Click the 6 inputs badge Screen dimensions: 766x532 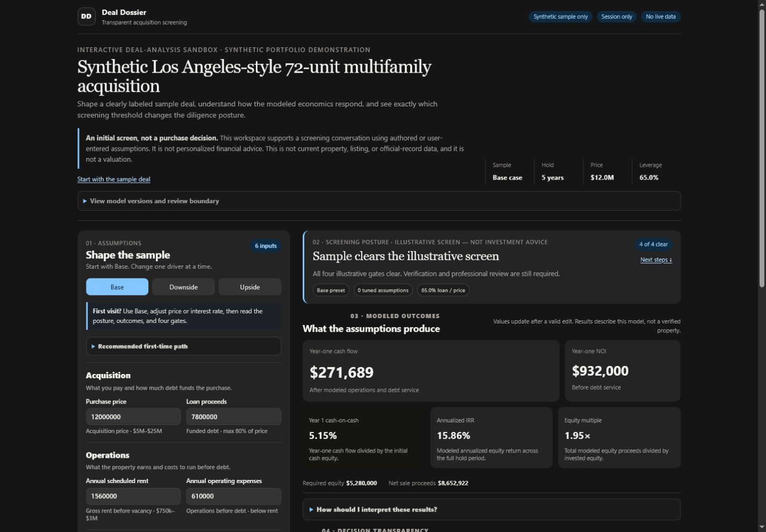point(266,246)
